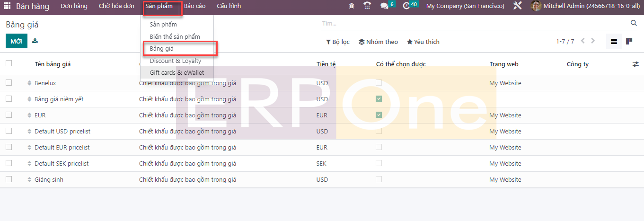This screenshot has width=644, height=221.
Task: Open the activities clock icon
Action: (x=406, y=6)
